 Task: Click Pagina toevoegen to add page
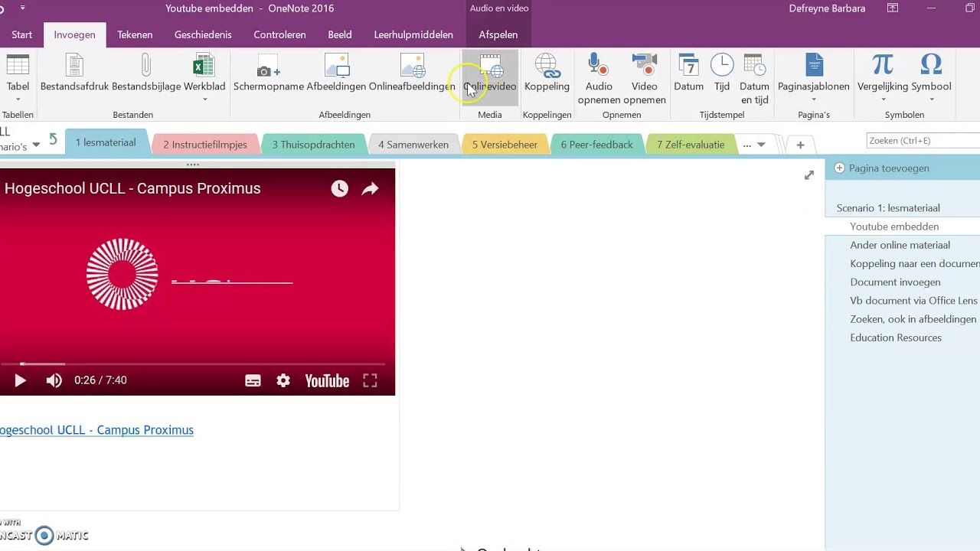coord(881,168)
